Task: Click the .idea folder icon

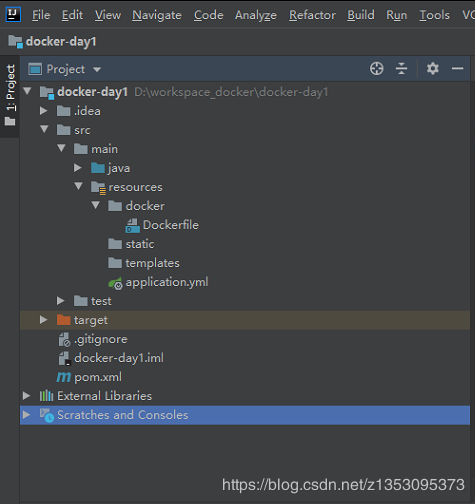Action: [63, 111]
